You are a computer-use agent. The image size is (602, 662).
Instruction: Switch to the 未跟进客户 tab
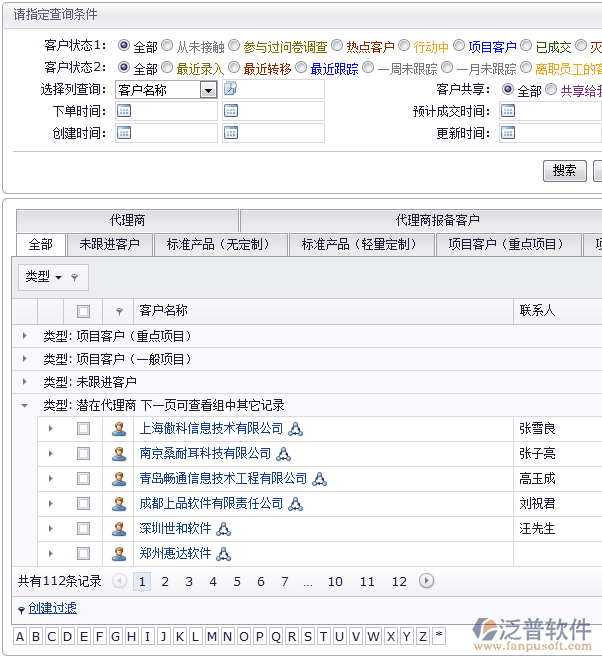[110, 245]
